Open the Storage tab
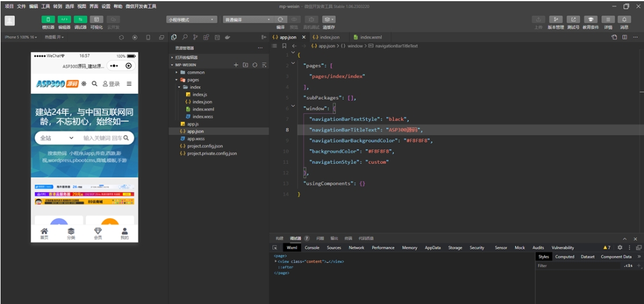This screenshot has width=644, height=304. pyautogui.click(x=455, y=247)
